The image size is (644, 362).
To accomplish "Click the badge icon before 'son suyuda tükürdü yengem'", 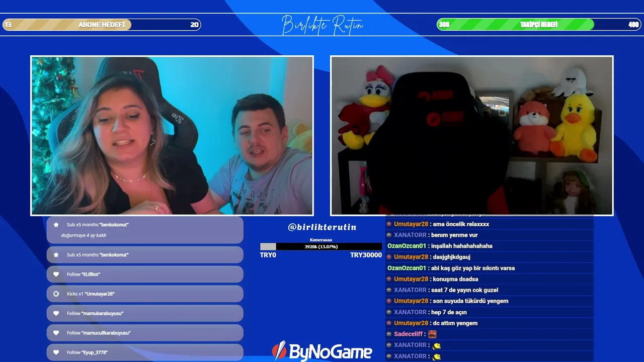I will click(x=389, y=301).
